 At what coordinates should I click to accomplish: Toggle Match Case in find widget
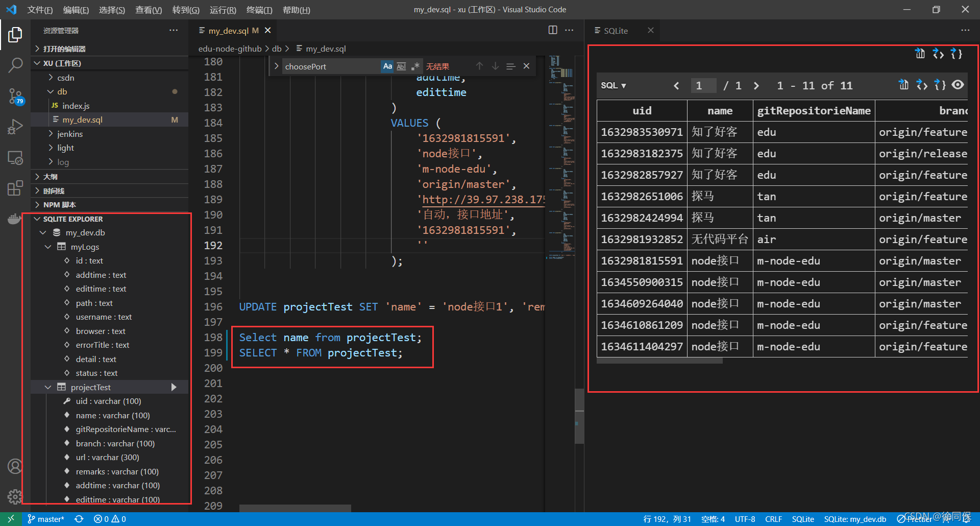point(387,66)
